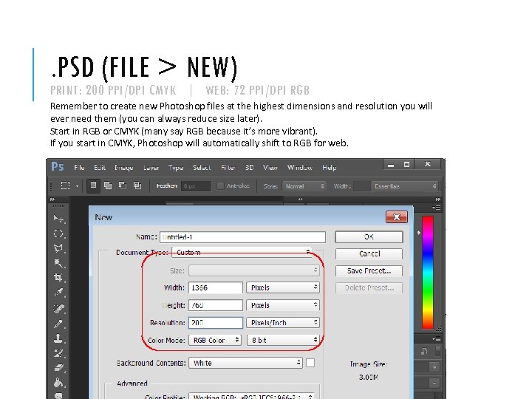Choose Subtract from Selection mode icon
The height and width of the screenshot is (399, 532).
pos(123,185)
